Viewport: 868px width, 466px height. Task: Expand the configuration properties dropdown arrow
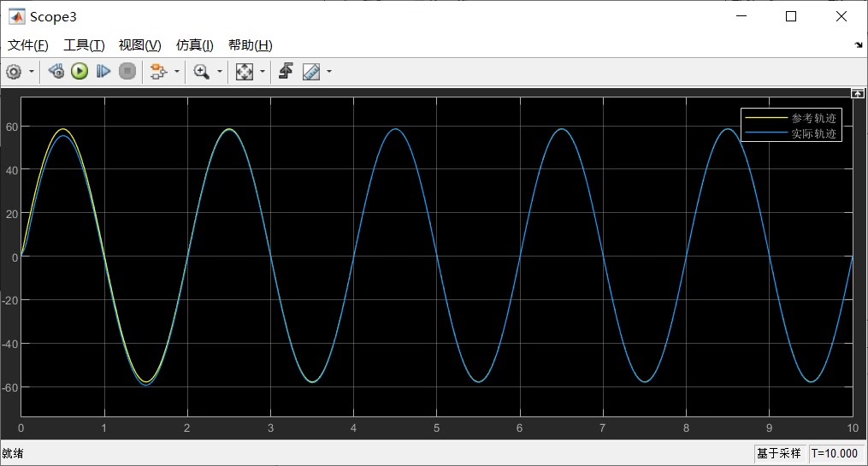pos(32,71)
